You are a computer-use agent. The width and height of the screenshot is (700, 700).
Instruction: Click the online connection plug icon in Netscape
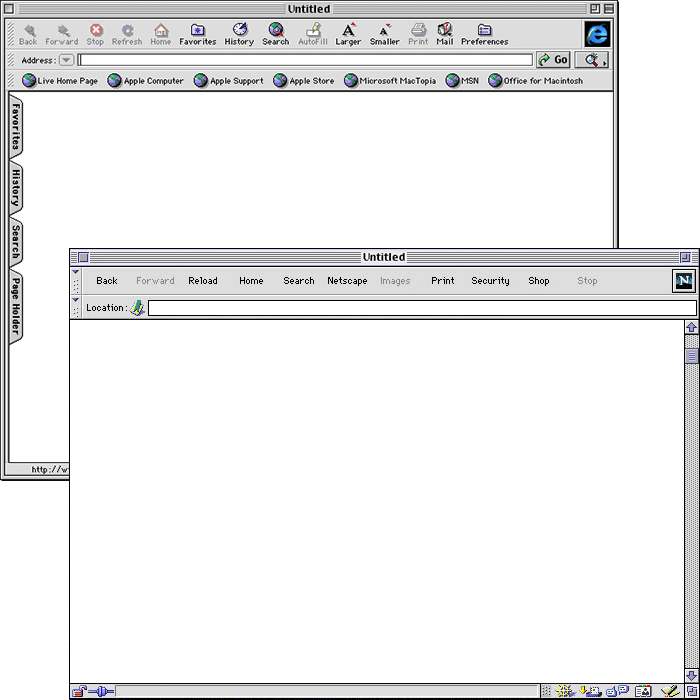[x=101, y=692]
